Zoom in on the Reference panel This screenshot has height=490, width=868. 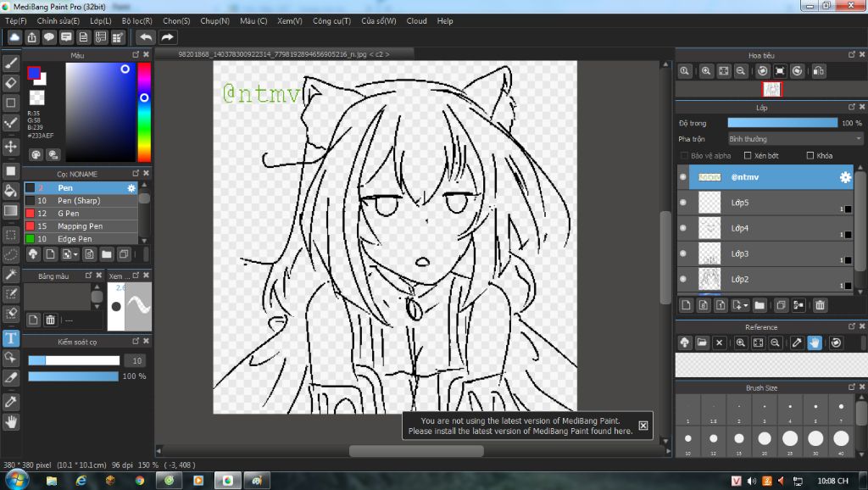[741, 342]
